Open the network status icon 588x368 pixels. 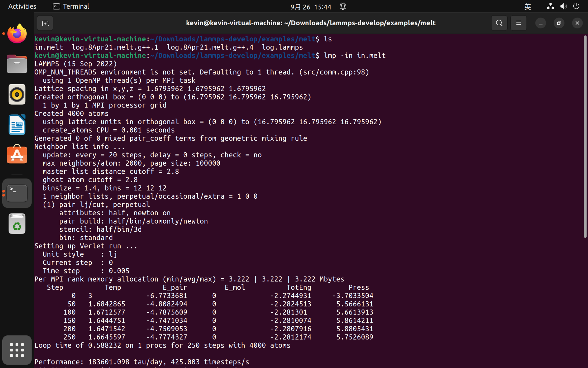[x=550, y=6]
